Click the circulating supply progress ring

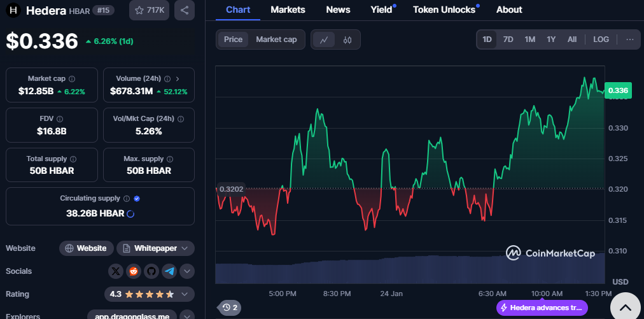click(130, 214)
